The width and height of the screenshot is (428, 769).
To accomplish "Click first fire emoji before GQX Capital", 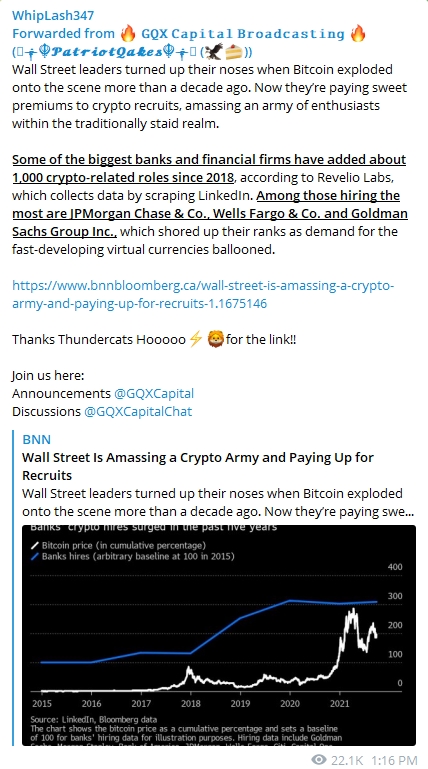I will tap(127, 33).
